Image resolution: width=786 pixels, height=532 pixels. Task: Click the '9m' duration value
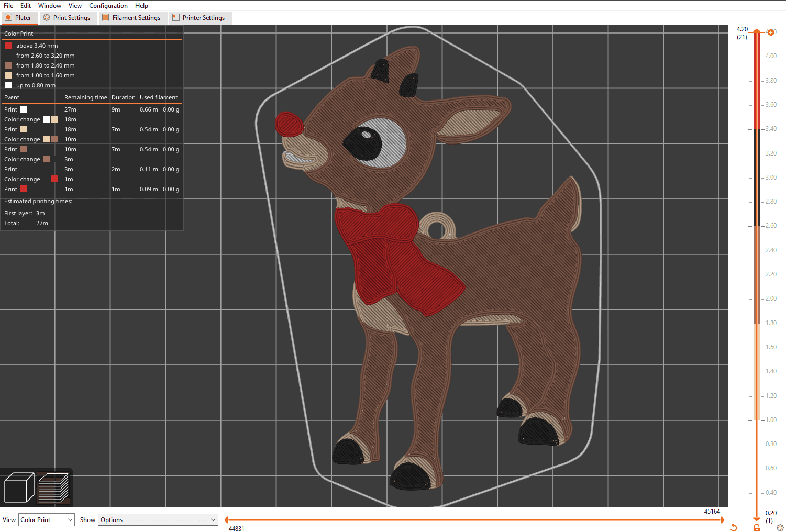point(116,109)
